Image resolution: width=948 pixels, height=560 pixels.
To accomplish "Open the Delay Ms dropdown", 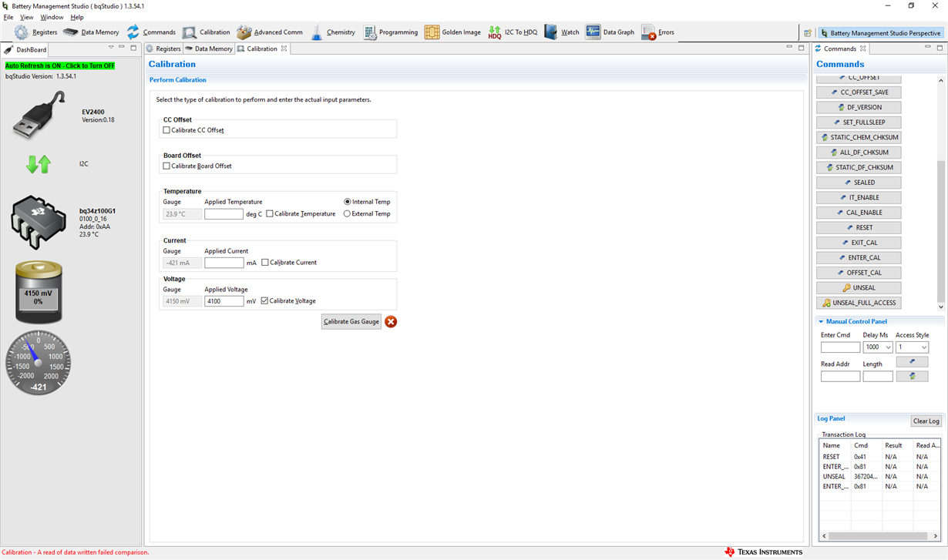I will [x=889, y=347].
